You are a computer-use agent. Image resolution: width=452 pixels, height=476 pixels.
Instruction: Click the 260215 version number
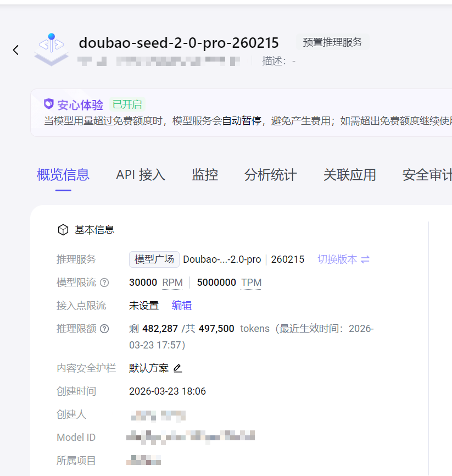[288, 259]
